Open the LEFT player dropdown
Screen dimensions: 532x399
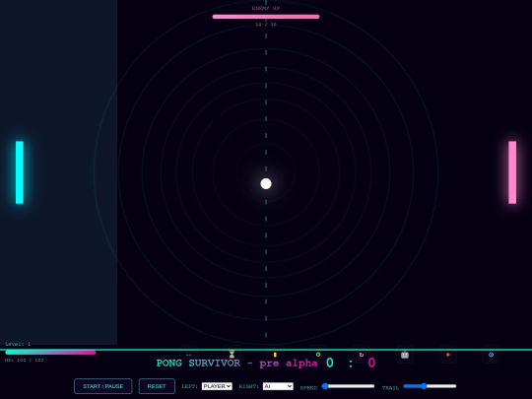coord(217,386)
